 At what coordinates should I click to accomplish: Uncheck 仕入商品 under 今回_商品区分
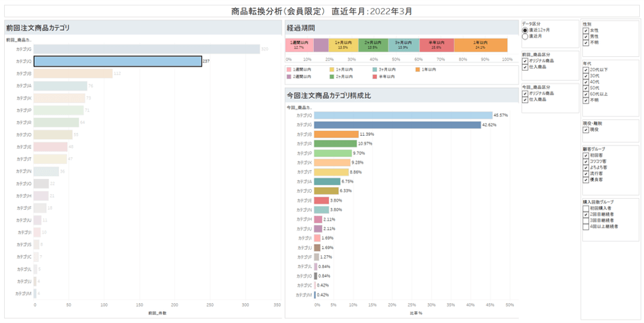click(525, 99)
